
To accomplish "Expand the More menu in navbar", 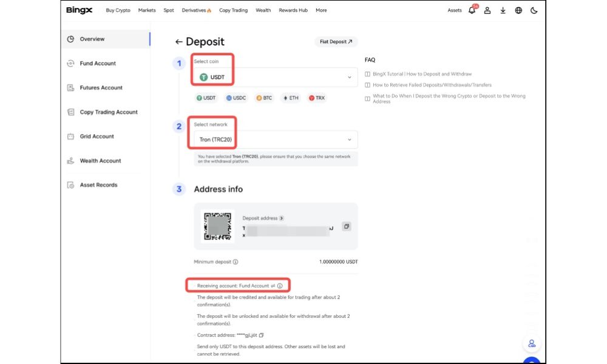I will pyautogui.click(x=321, y=10).
